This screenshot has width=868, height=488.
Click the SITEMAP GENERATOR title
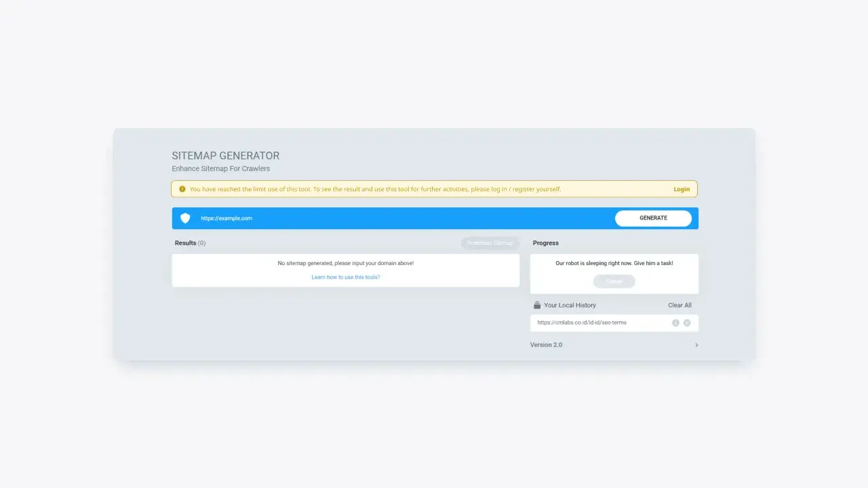click(226, 155)
